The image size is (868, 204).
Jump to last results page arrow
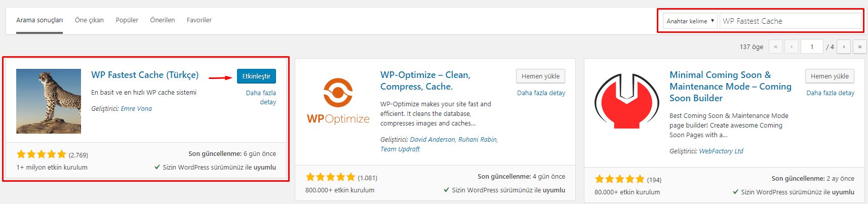tap(860, 47)
